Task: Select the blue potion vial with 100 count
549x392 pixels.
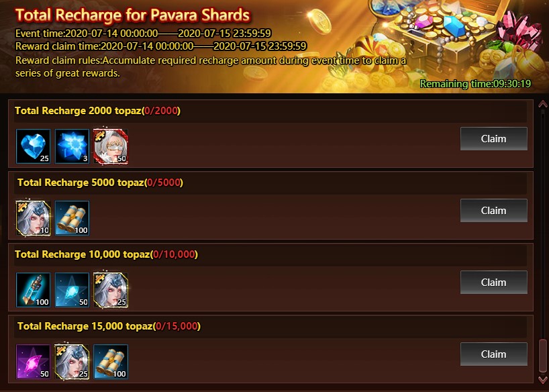Action: tap(34, 290)
